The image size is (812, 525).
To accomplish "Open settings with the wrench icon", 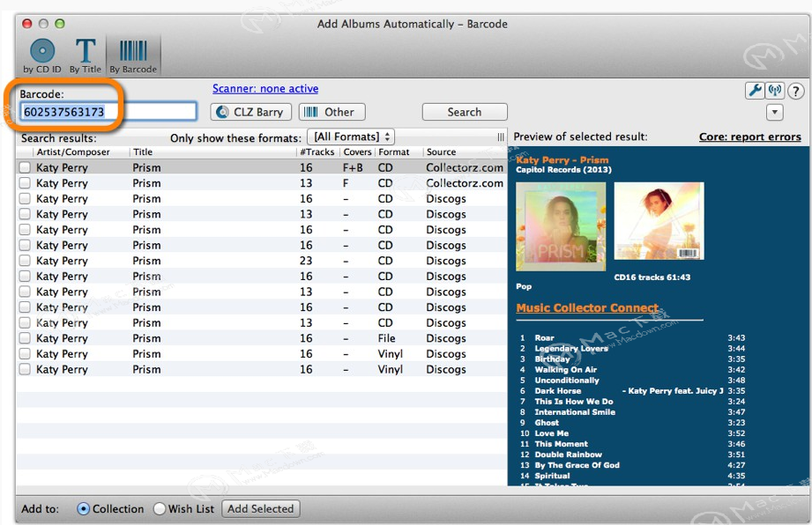I will 755,91.
